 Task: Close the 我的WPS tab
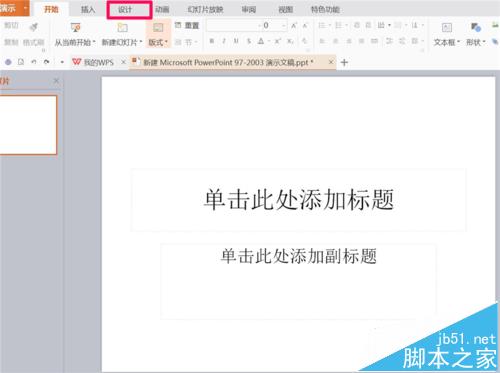point(124,62)
